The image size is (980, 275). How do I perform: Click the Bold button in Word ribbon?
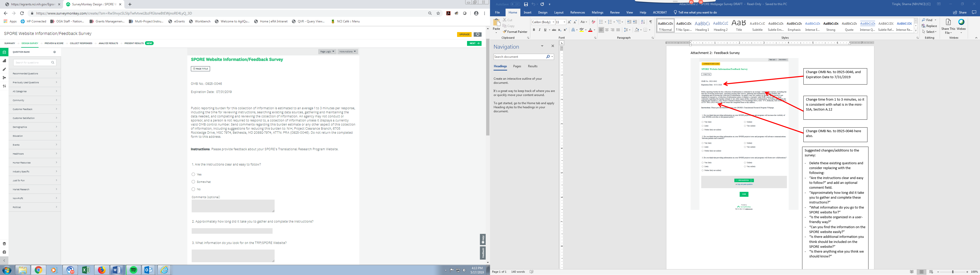(x=534, y=30)
